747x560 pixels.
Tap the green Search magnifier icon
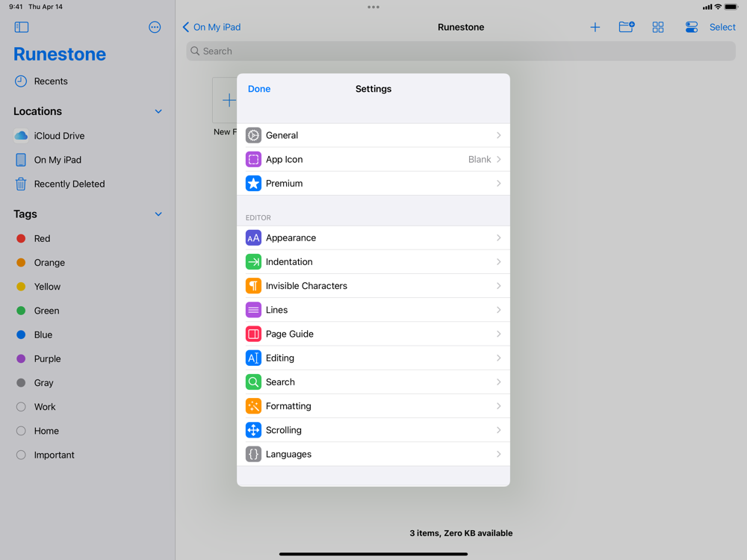click(x=253, y=382)
